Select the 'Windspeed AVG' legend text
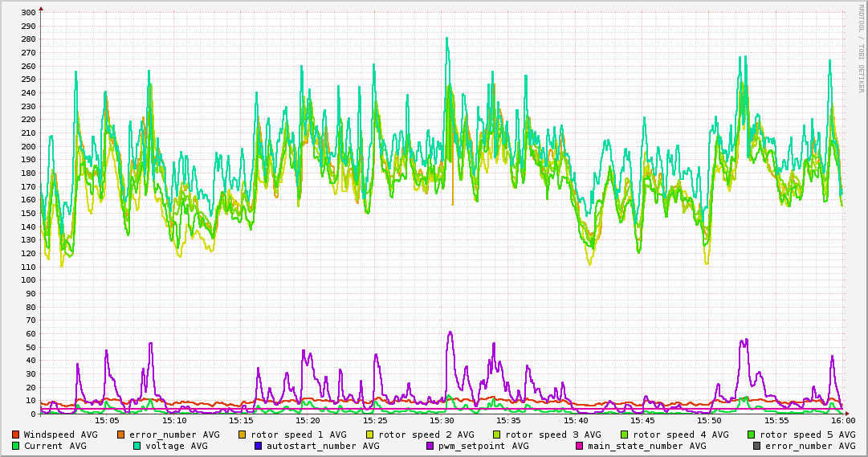The image size is (868, 457). [x=60, y=435]
